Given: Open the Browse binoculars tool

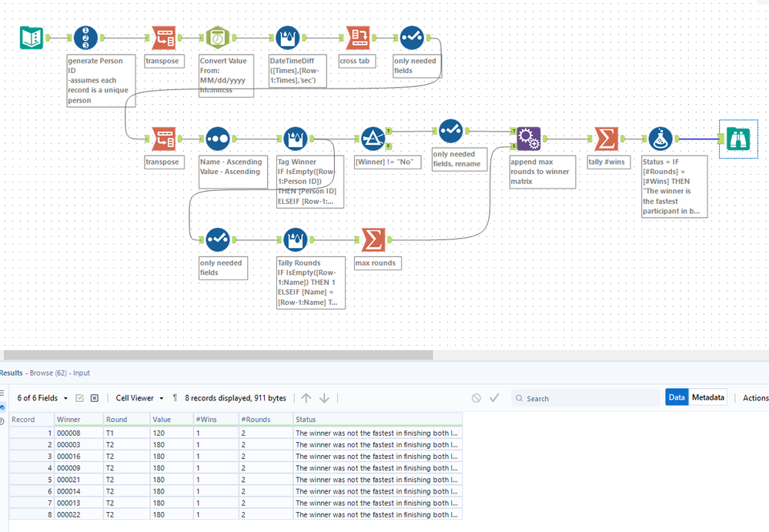Looking at the screenshot, I should click(738, 139).
